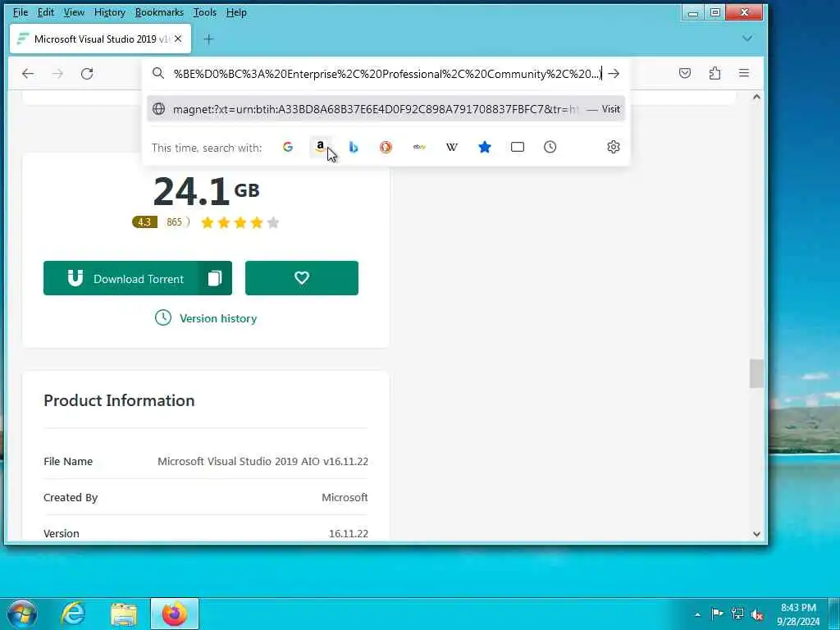The image size is (840, 630).
Task: Launch Internet Explorer from the taskbar
Action: click(73, 614)
